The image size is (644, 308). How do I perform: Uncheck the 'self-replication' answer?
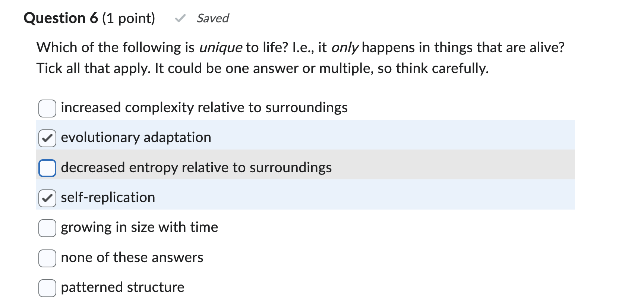tap(47, 198)
